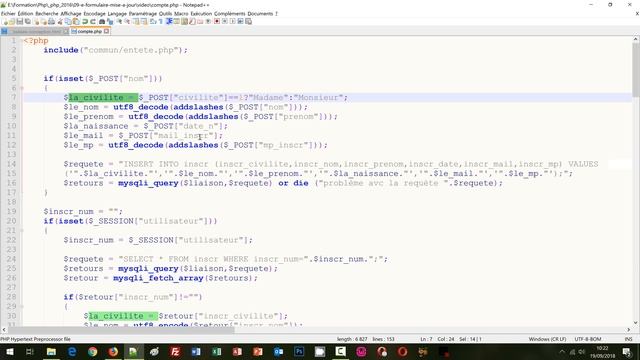Screen dimensions: 640x360
Task: Click line number 14 in the margin
Action: pos(12,164)
